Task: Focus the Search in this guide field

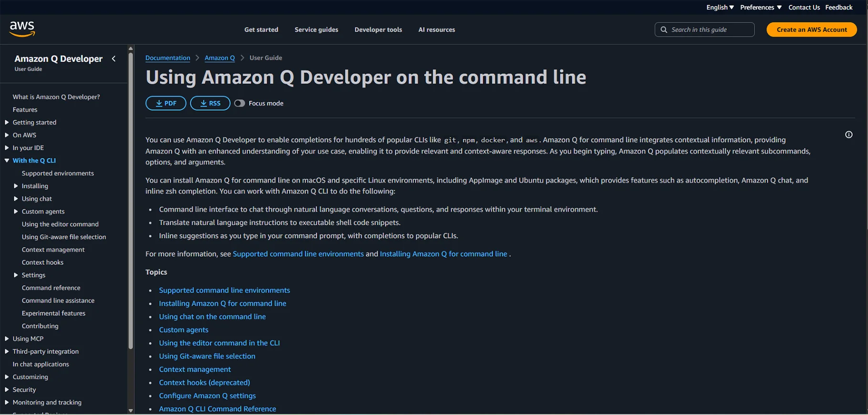Action: 704,30
